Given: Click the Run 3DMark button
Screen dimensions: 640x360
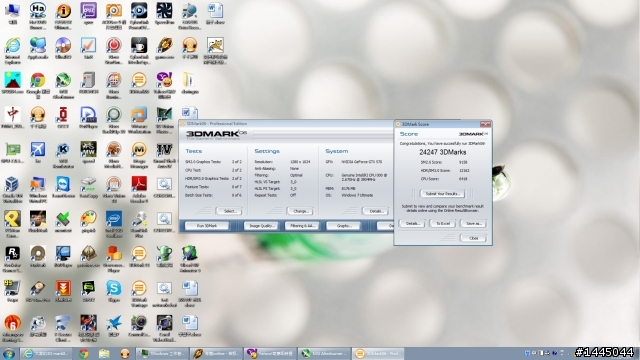Looking at the screenshot, I should point(207,226).
